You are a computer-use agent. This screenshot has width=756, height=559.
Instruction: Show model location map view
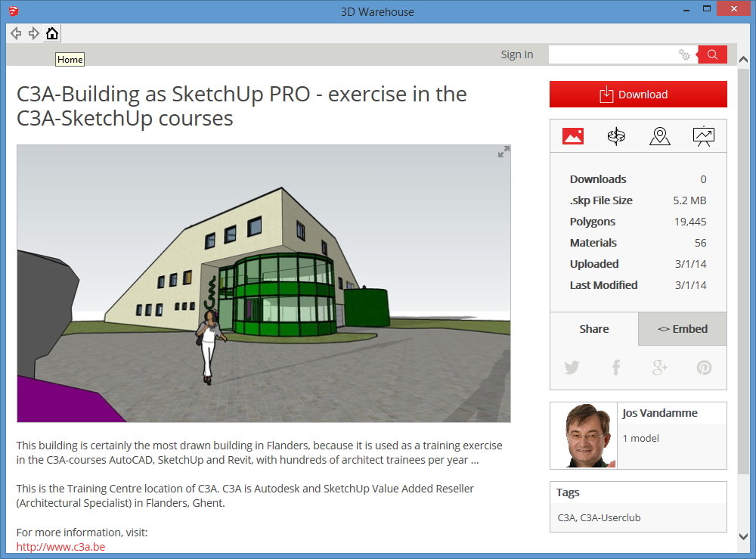(659, 136)
